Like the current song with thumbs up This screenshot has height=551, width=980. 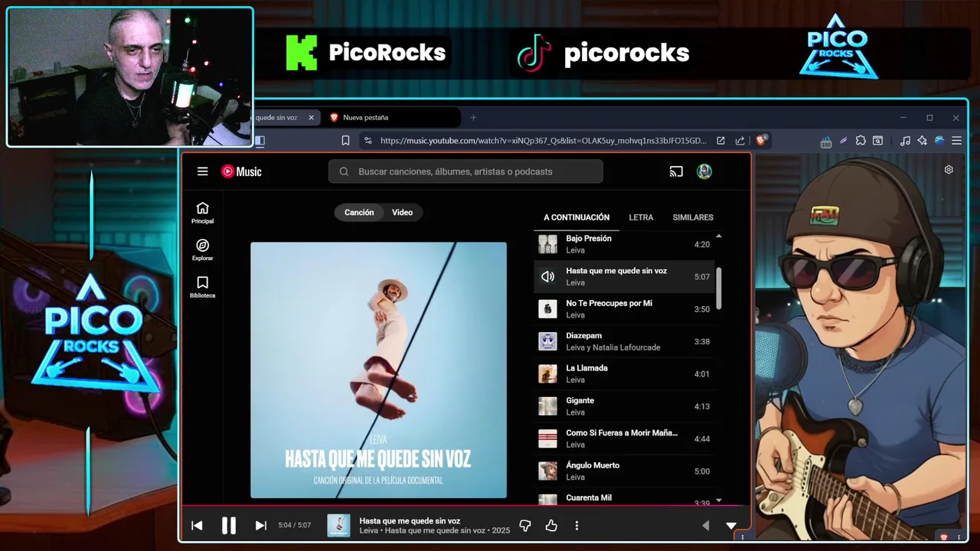[x=551, y=525]
